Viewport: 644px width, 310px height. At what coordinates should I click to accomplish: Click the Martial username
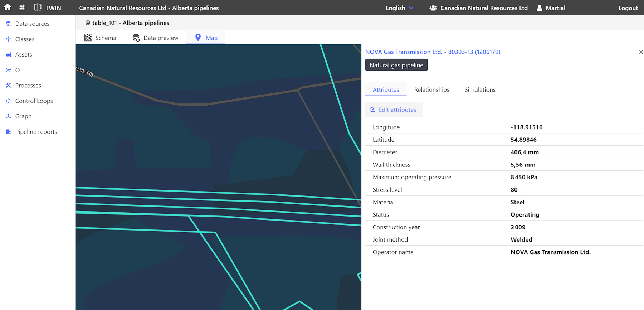555,8
